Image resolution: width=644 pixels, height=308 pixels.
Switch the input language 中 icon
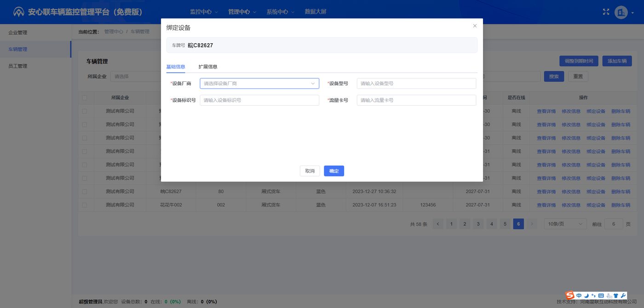pos(579,295)
